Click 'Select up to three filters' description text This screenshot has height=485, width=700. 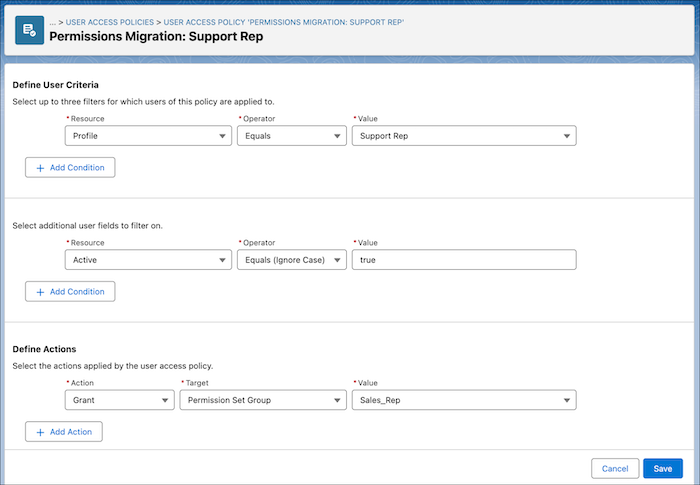pyautogui.click(x=143, y=102)
